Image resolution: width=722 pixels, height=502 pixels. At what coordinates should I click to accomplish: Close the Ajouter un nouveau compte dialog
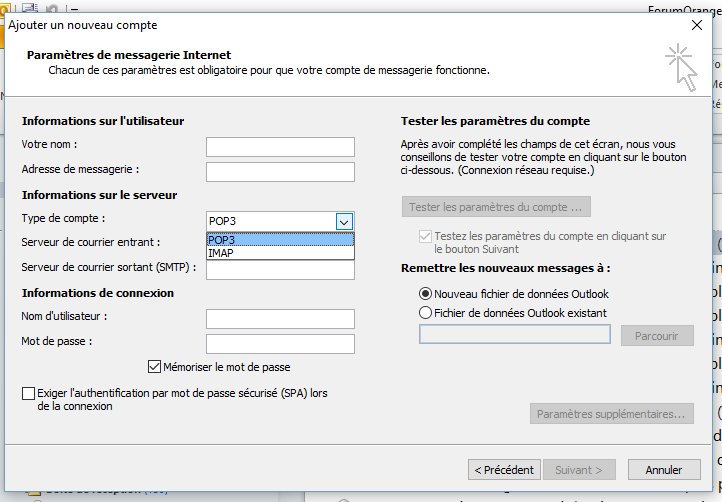tap(696, 24)
